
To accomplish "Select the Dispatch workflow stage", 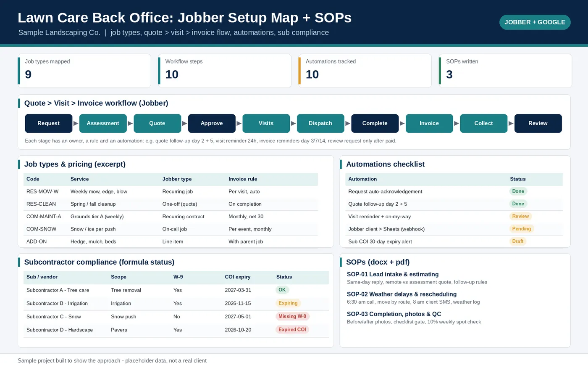I will pos(320,123).
